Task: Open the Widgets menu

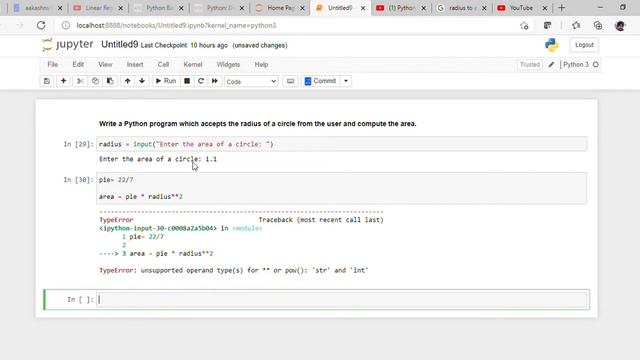Action: [x=228, y=64]
